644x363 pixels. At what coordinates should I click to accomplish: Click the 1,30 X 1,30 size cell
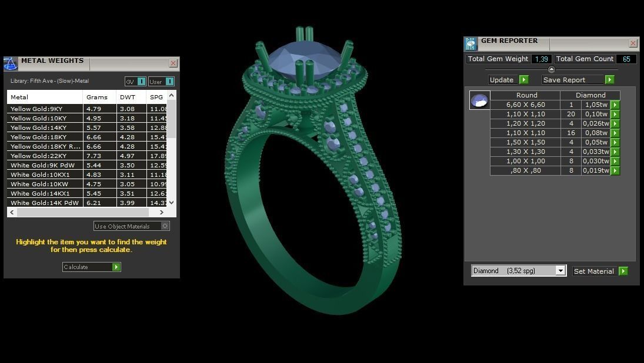[525, 152]
